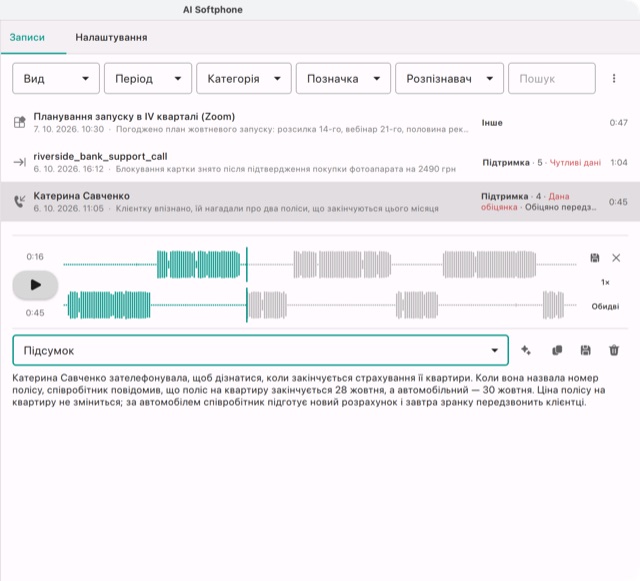Seek in the lower channel waveform
The height and width of the screenshot is (581, 640).
coord(320,305)
